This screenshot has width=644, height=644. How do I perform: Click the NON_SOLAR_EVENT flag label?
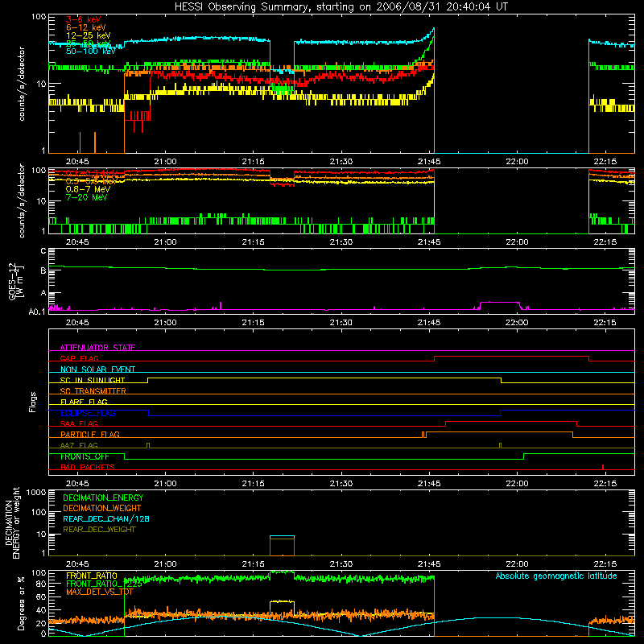[97, 369]
